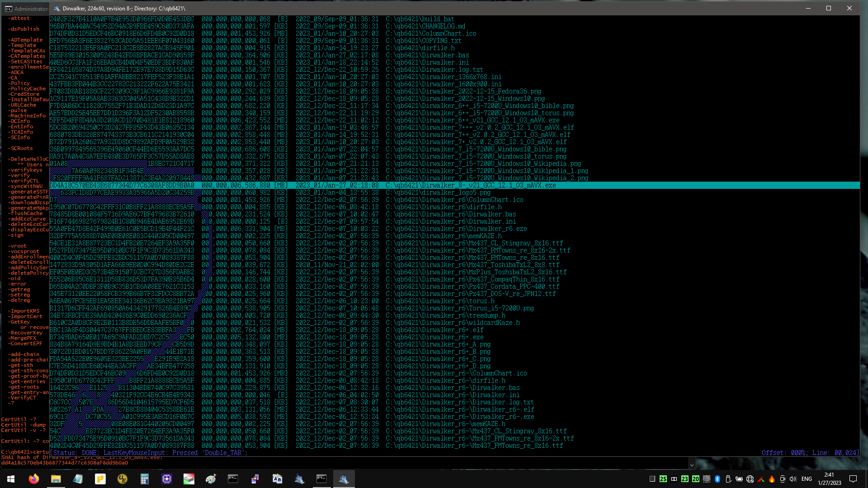868x488 pixels.
Task: Click the Dirwalker title bar app icon
Action: 57,8
